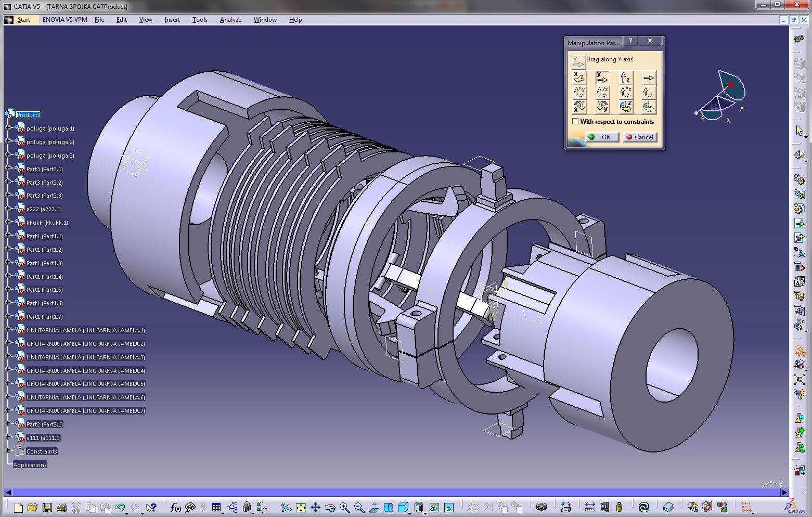
Task: Select Drag around Z axis rotation icon
Action: pos(625,107)
